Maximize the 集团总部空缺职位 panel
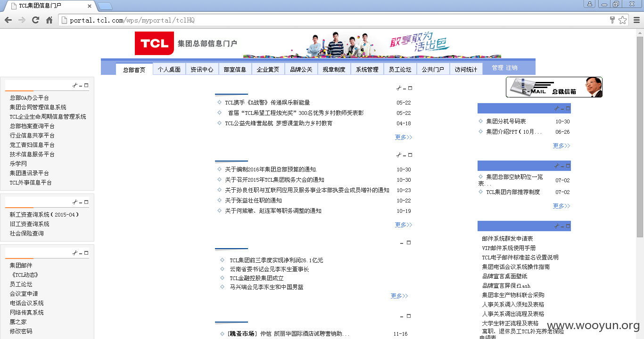 (x=568, y=166)
